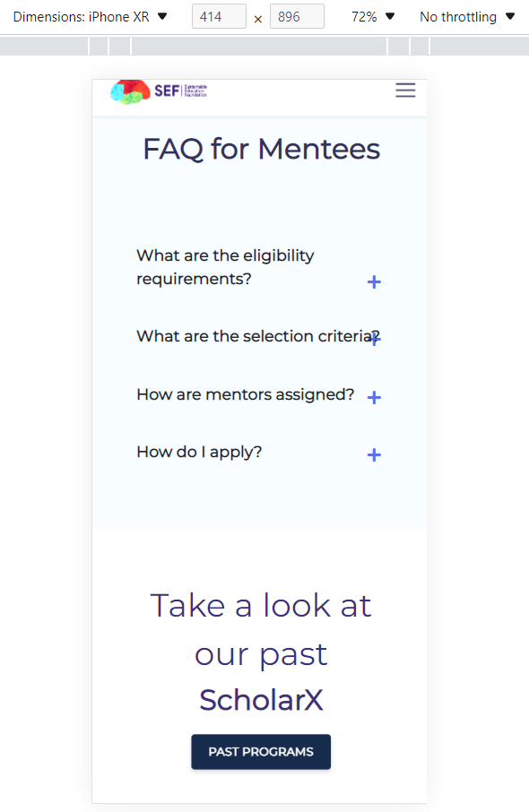Image resolution: width=529 pixels, height=812 pixels.
Task: Click the × between width and height inputs
Action: click(257, 18)
